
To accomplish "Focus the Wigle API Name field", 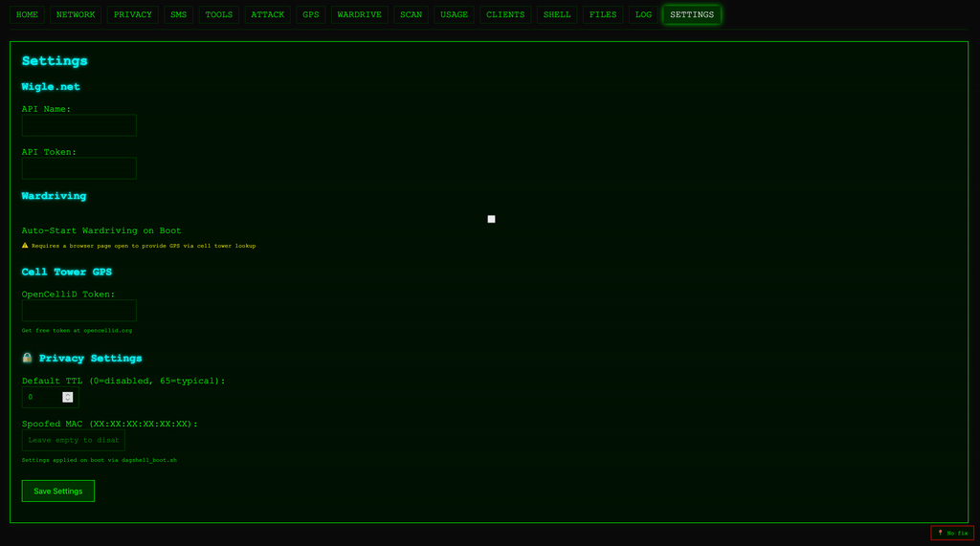I will coord(79,125).
